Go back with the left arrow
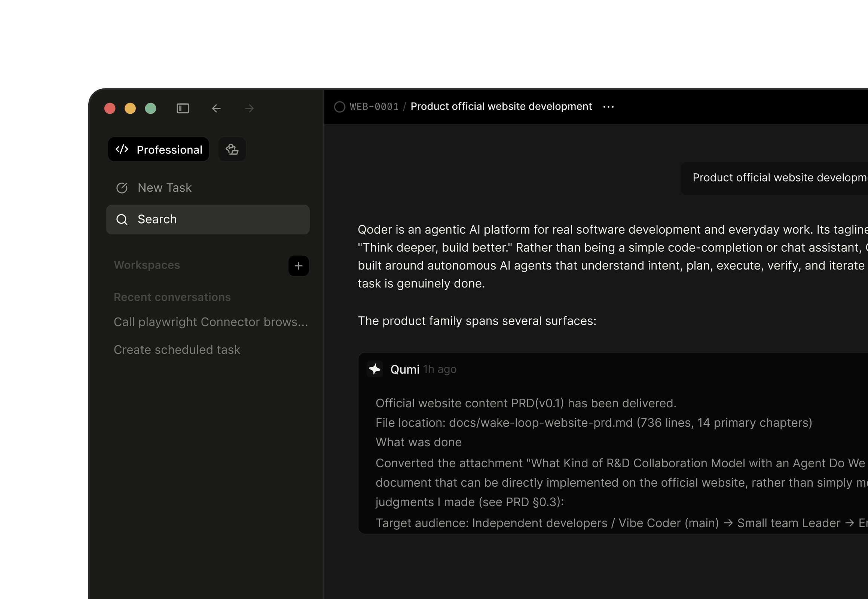 pos(216,109)
